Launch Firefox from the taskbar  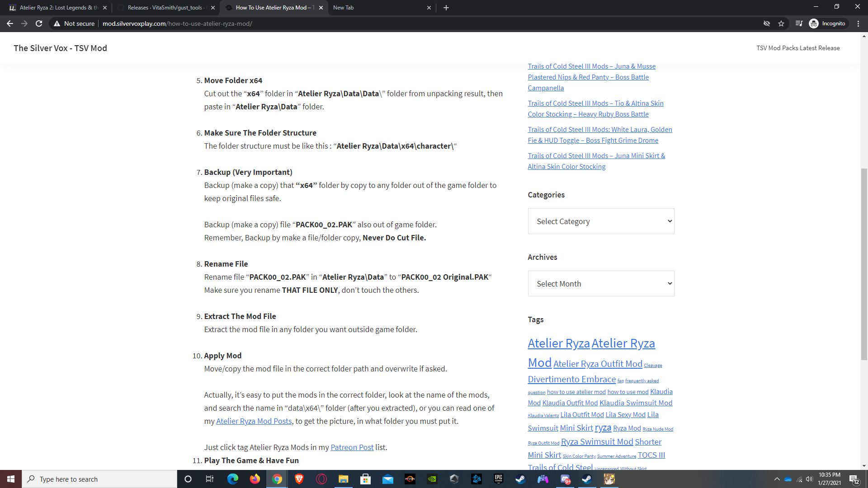click(x=255, y=479)
